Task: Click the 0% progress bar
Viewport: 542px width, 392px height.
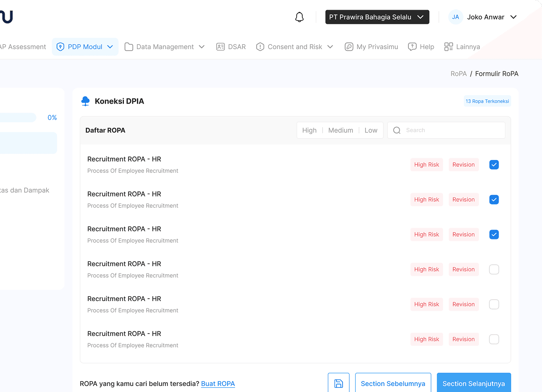Action: [18, 118]
